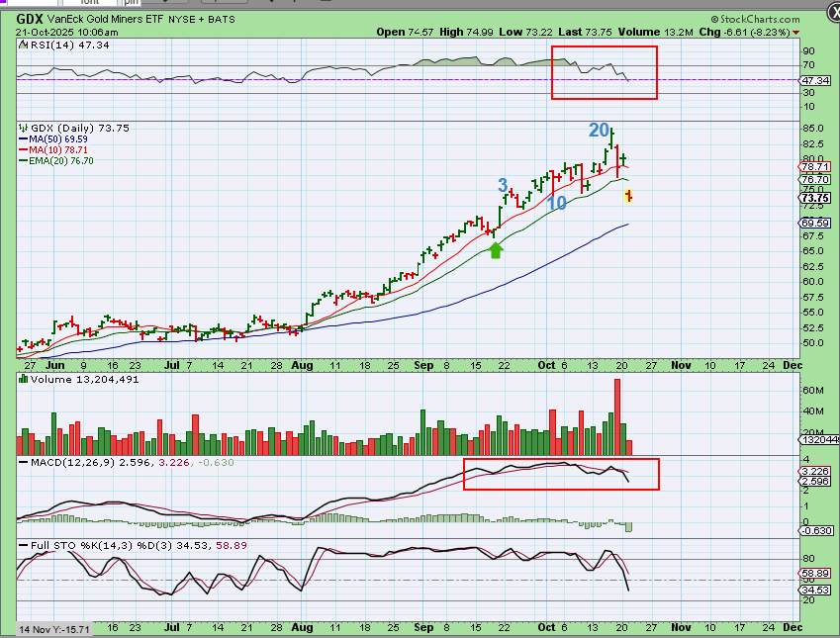The image size is (840, 638).
Task: Click the small icon beside RSI(14) label
Action: [23, 45]
